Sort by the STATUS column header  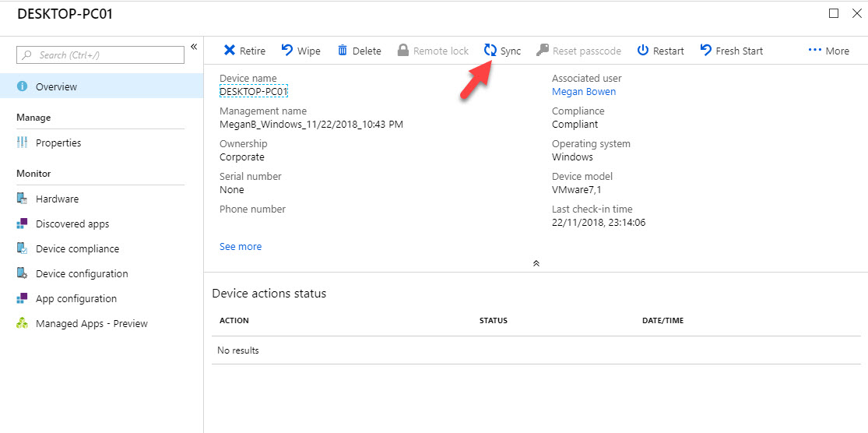pyautogui.click(x=494, y=321)
